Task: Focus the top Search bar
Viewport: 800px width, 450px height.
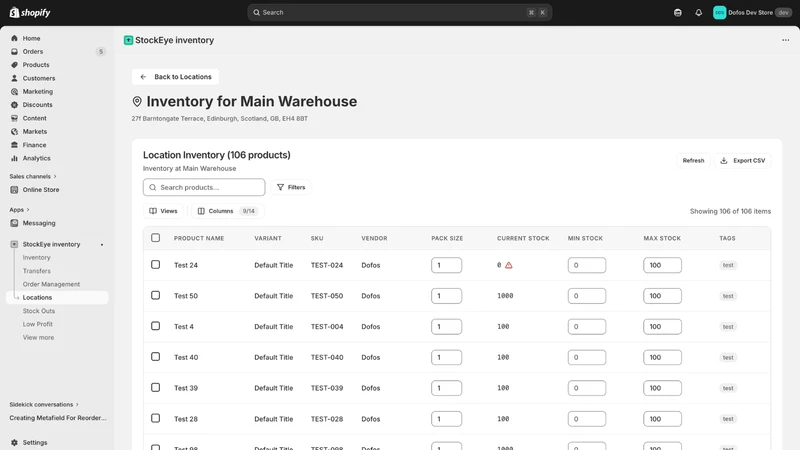Action: tap(399, 12)
